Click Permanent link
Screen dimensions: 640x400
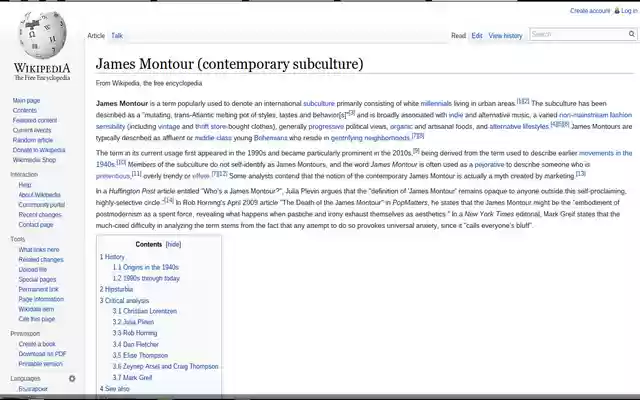38,289
